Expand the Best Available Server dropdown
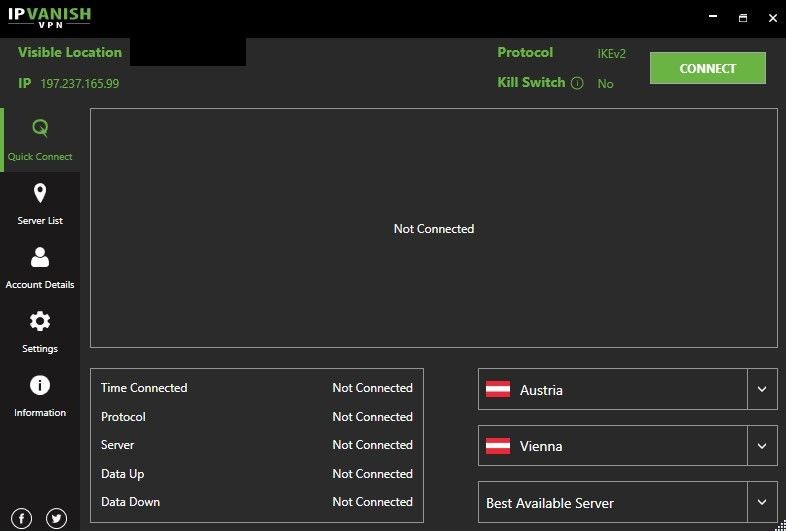The height and width of the screenshot is (531, 786). [x=761, y=502]
